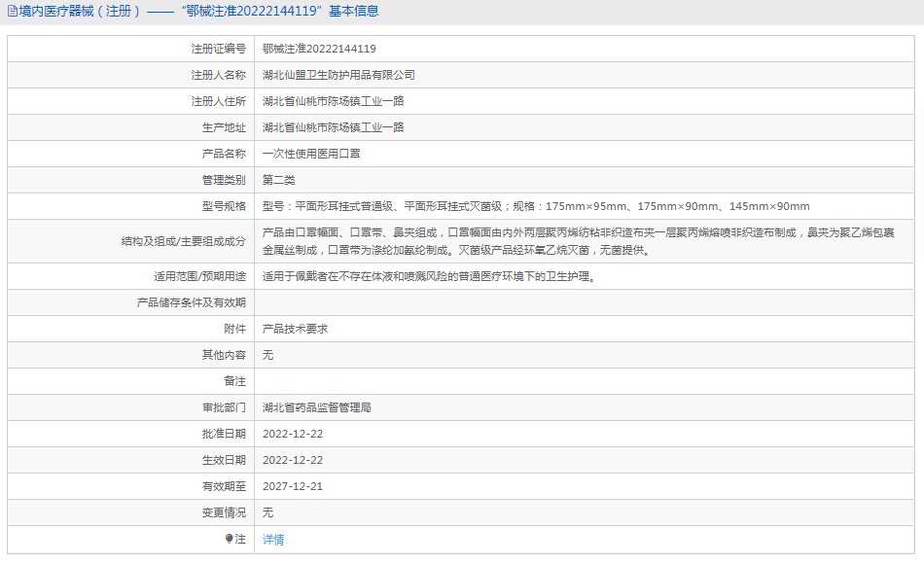Click effective date 2022-12-22 in 生效日期 row

293,460
